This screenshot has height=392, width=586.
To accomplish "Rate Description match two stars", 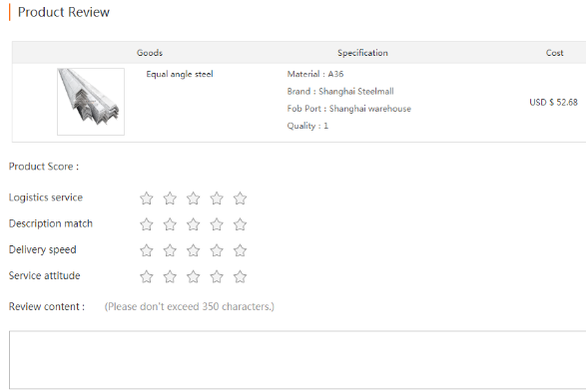I will (x=170, y=224).
